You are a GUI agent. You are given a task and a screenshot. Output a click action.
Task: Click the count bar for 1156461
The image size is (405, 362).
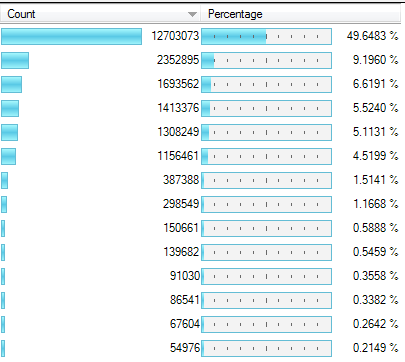[8, 156]
